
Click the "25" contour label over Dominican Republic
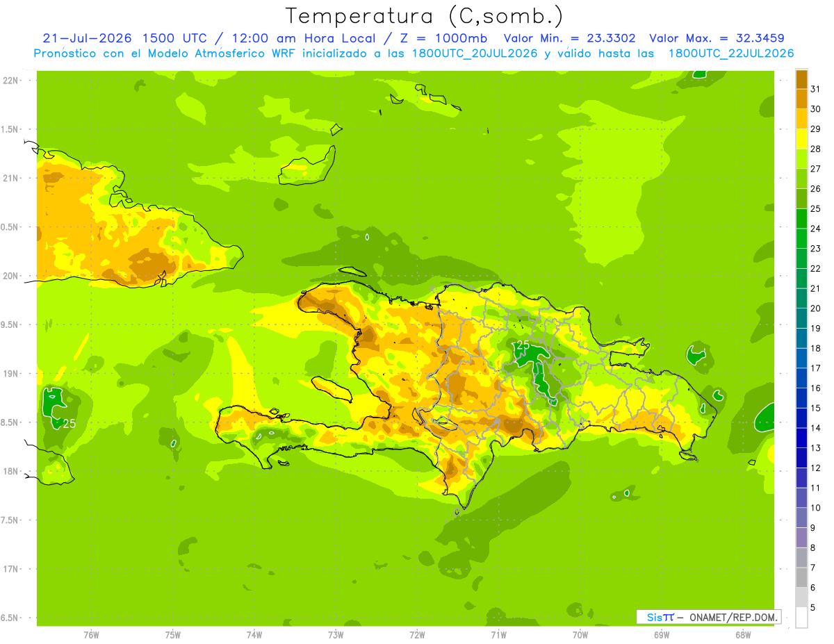point(523,345)
